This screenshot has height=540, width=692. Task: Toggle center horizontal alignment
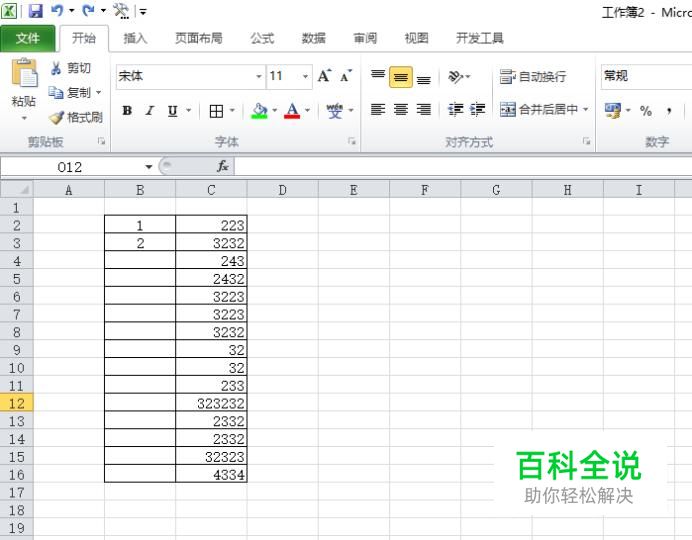pyautogui.click(x=401, y=109)
